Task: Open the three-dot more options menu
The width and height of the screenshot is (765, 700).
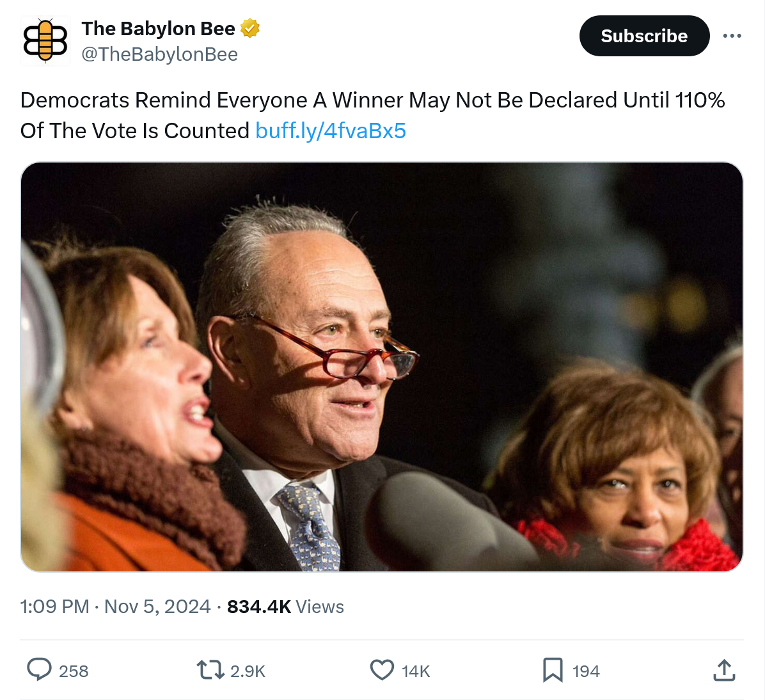Action: tap(732, 36)
